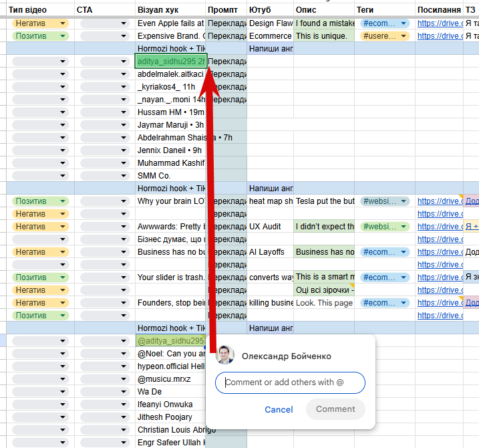Image resolution: width=479 pixels, height=448 pixels.
Task: Open drive link in Awwwards row
Action: pos(440,227)
